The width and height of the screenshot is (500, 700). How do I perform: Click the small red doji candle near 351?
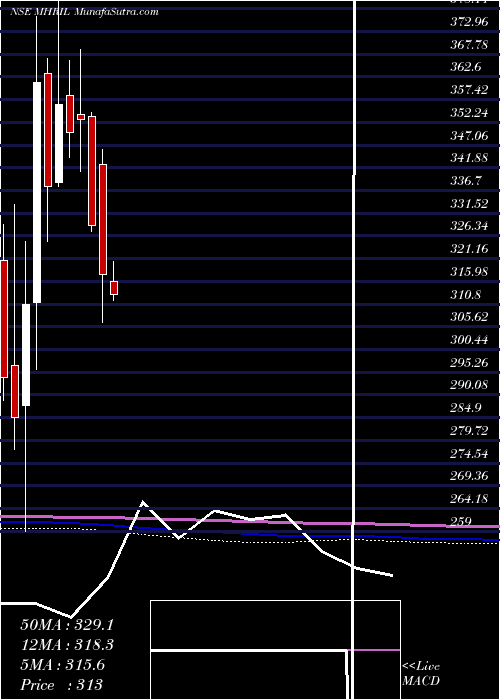[81, 117]
